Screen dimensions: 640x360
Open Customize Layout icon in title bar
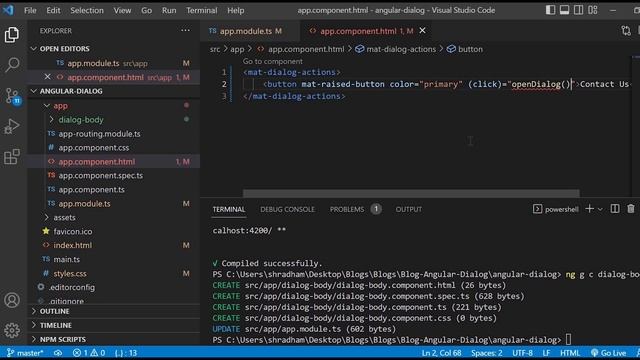[x=593, y=10]
